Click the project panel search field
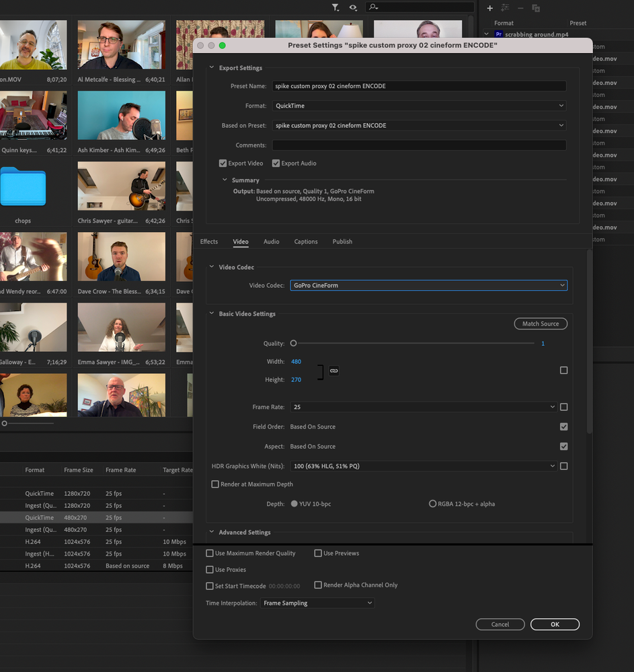 click(420, 7)
